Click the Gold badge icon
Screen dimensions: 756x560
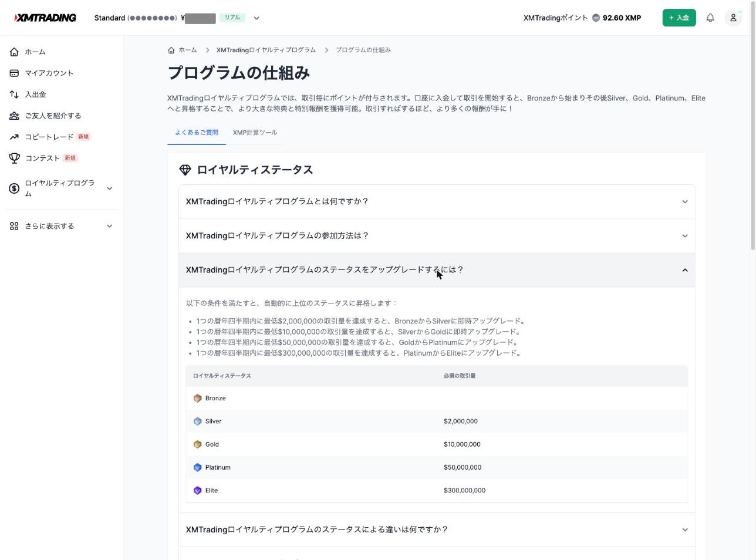[x=197, y=444]
